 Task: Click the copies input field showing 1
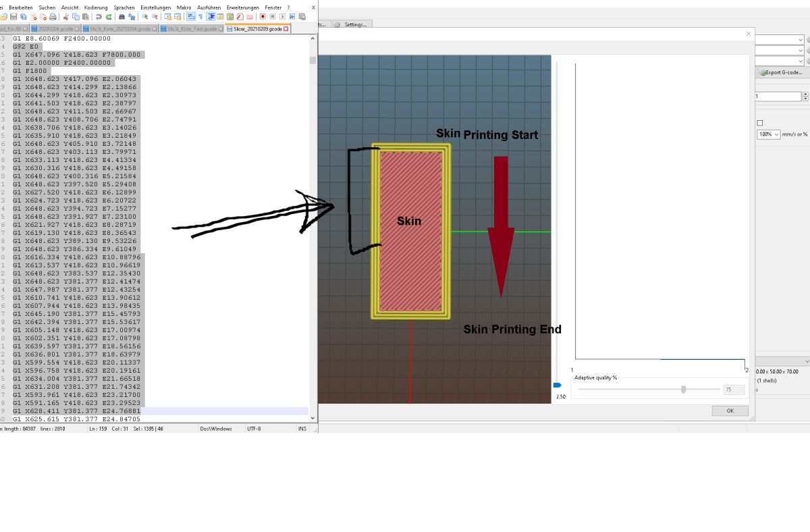pyautogui.click(x=778, y=97)
